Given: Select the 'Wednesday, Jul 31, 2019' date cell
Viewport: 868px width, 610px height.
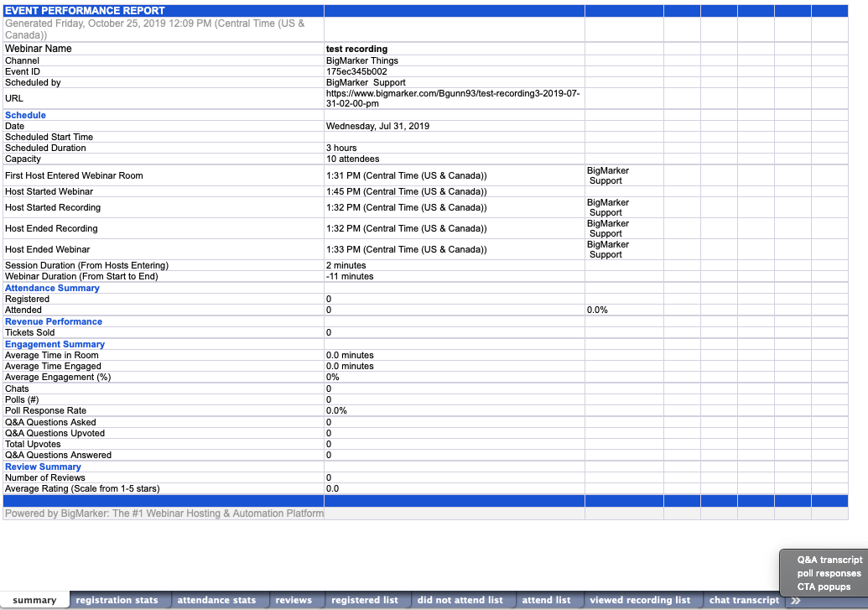Looking at the screenshot, I should tap(454, 127).
